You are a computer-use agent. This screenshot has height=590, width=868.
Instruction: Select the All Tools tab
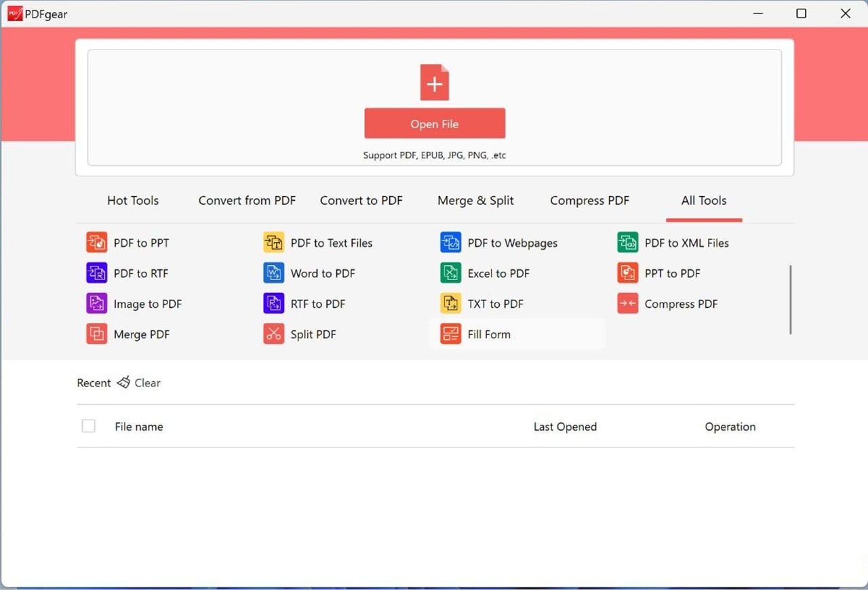704,201
